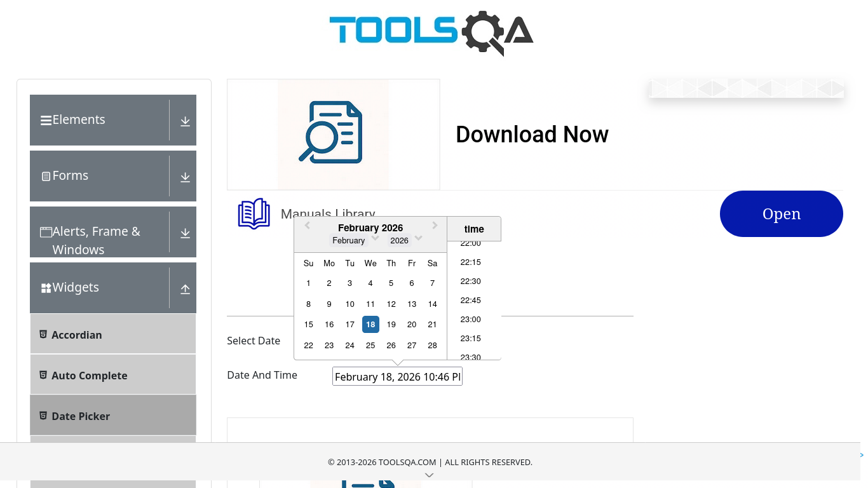Select 22:45 in the time list

(470, 300)
